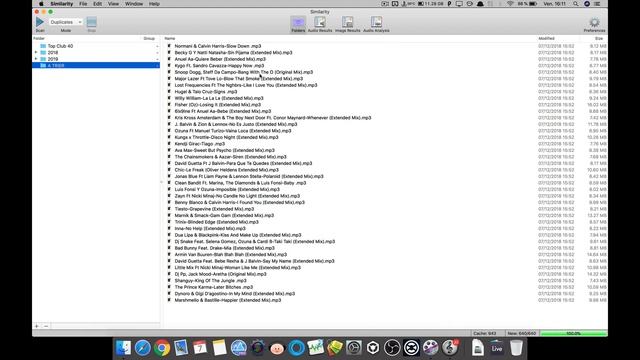This screenshot has width=640, height=360.
Task: Open Calendar from the dock
Action: [200, 348]
